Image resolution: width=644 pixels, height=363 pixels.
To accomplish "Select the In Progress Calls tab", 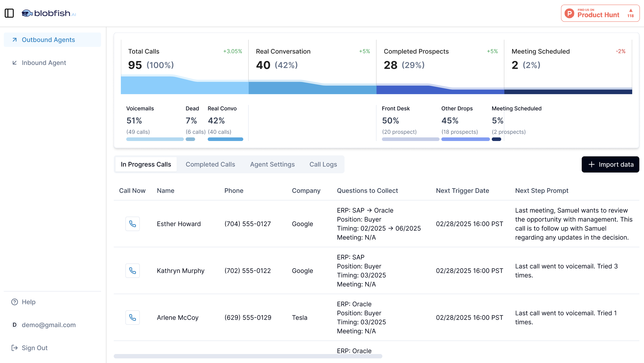I will tap(146, 164).
